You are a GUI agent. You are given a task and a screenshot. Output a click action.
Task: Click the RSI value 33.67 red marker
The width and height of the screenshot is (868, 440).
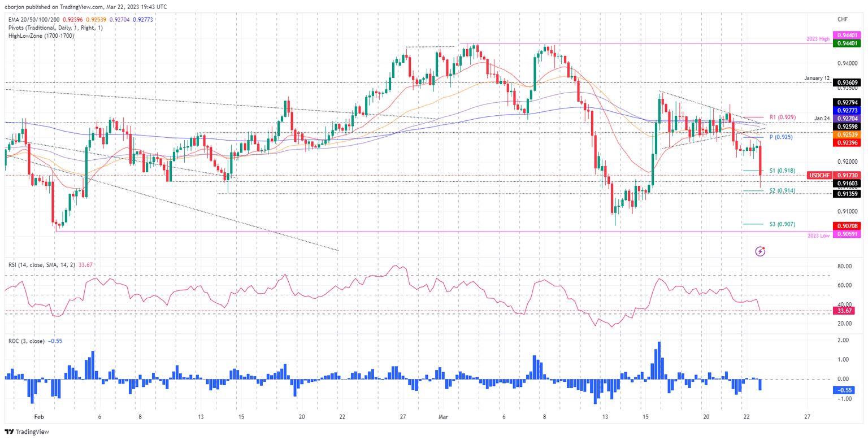click(x=844, y=311)
